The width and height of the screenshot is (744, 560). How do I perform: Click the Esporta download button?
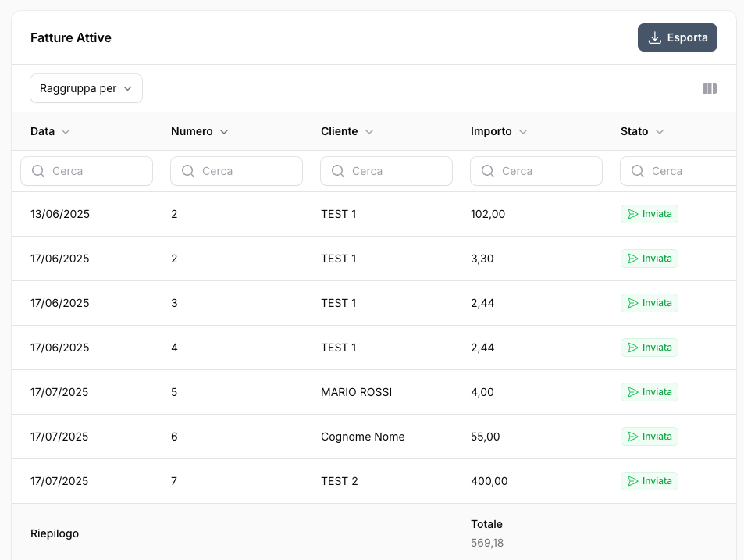pos(677,37)
